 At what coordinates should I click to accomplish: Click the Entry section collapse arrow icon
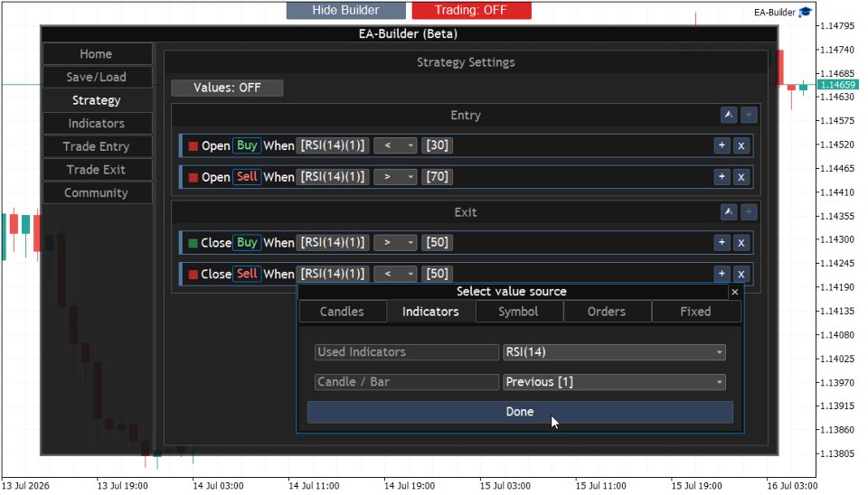point(729,115)
